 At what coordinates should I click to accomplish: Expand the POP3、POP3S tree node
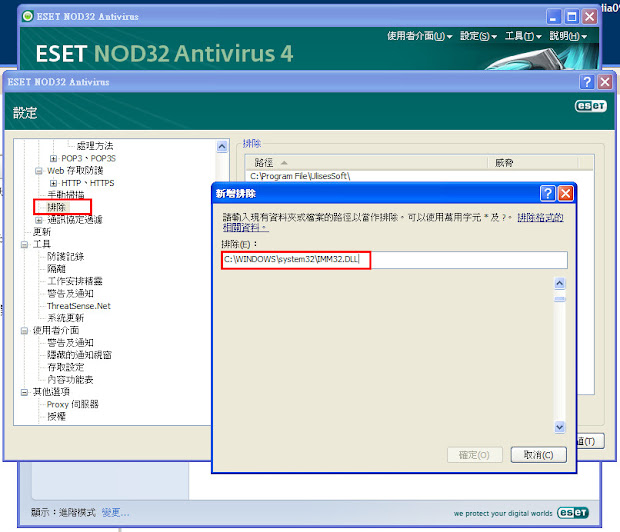coord(53,159)
